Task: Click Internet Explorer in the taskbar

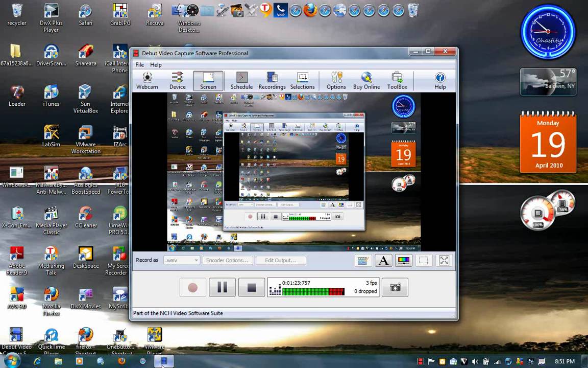Action: coord(37,361)
